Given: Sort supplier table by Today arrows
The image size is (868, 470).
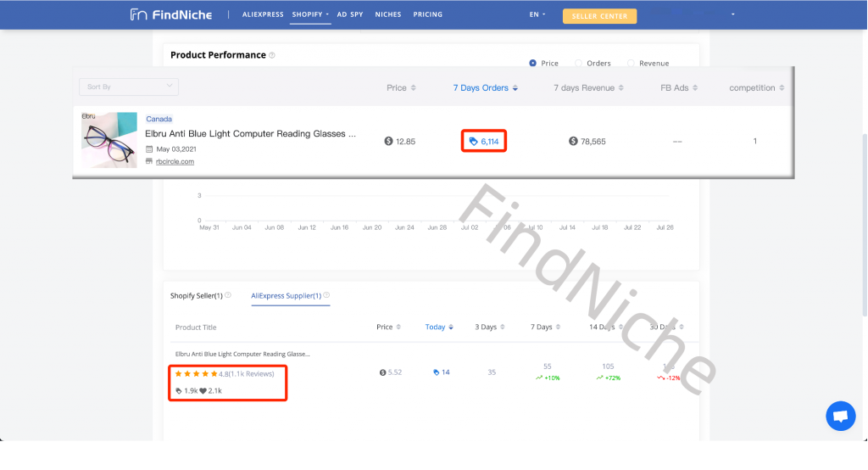Looking at the screenshot, I should (451, 327).
